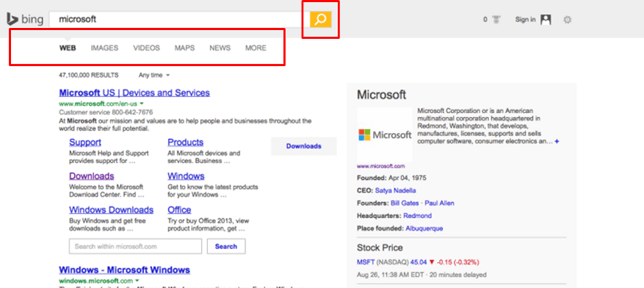Click the Redmond headquarters link
Viewport: 644px width, 288px height.
pyautogui.click(x=417, y=215)
